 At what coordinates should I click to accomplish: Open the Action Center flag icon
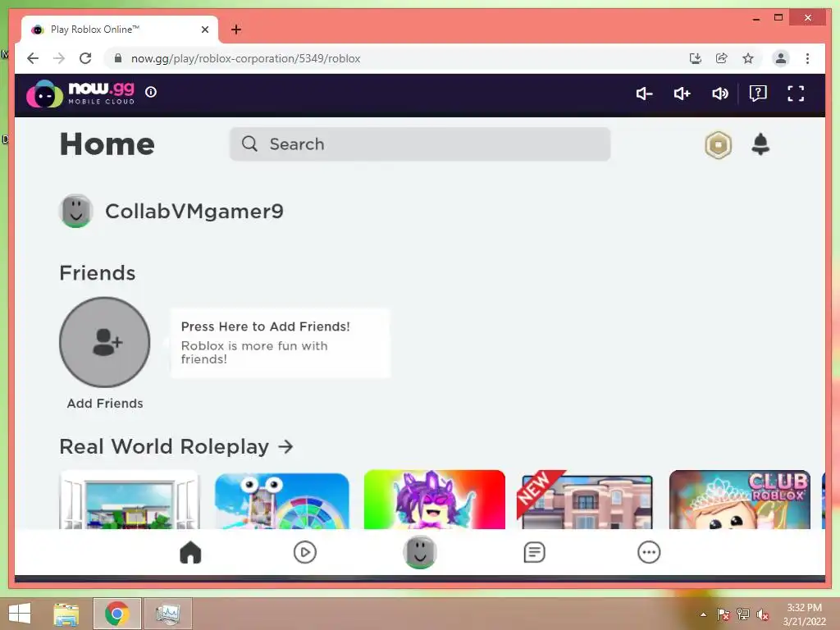724,614
